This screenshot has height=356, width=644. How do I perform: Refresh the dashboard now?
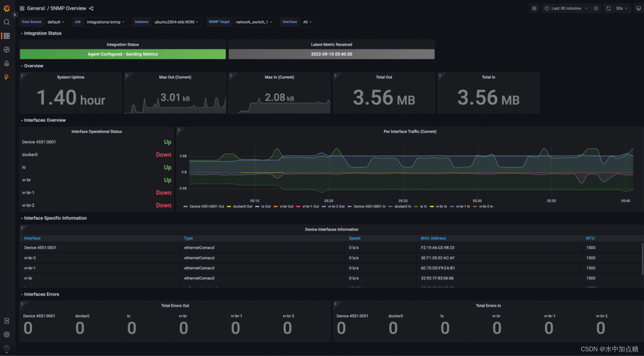[x=608, y=8]
